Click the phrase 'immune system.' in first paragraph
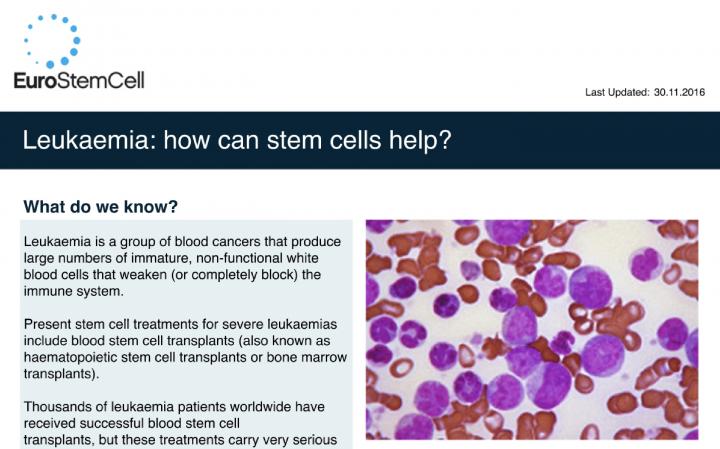The width and height of the screenshot is (720, 449). pos(73,291)
